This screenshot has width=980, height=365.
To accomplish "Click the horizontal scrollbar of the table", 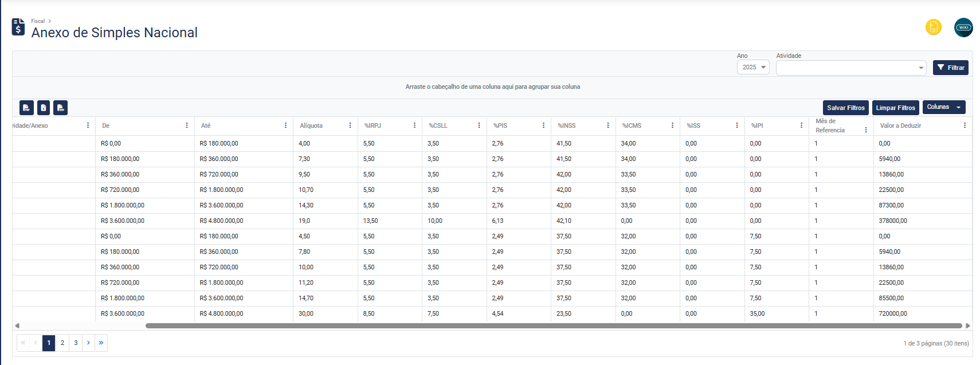I will [x=553, y=325].
